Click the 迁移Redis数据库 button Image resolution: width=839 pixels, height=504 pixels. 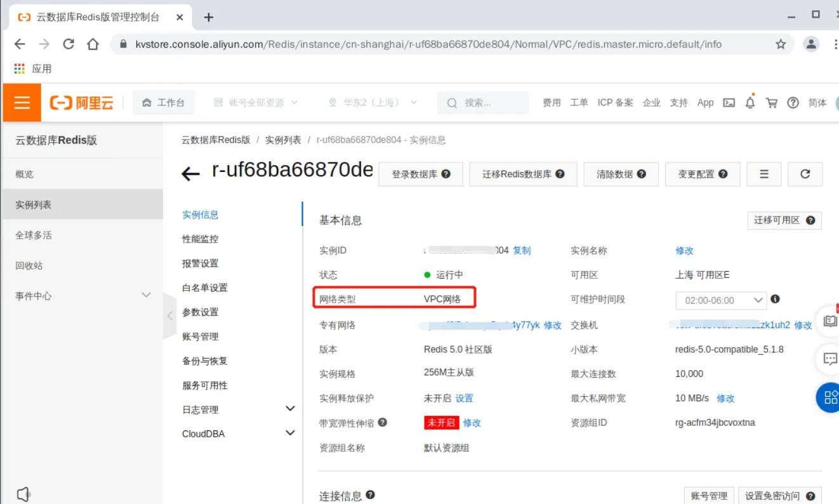[523, 174]
